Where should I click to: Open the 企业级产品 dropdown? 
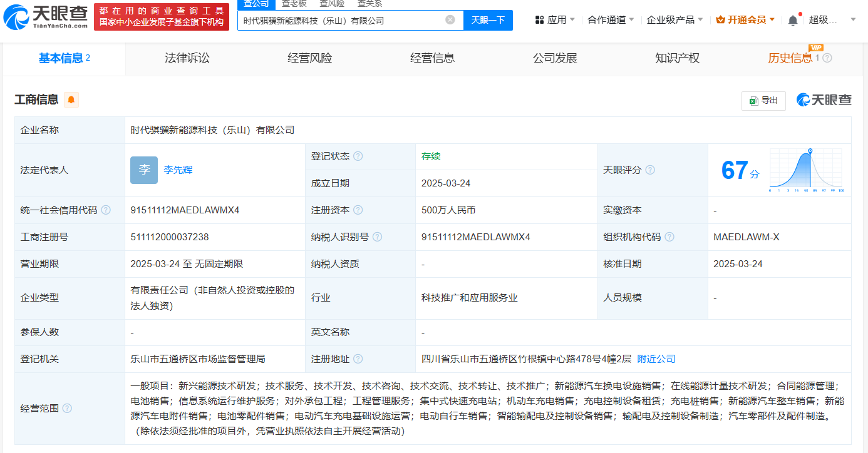[x=674, y=20]
